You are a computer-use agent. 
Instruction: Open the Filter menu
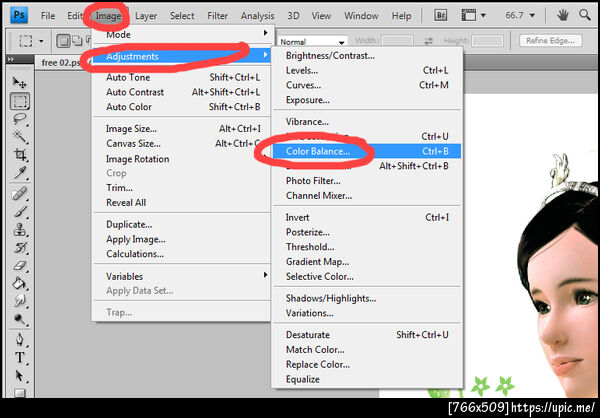click(218, 16)
